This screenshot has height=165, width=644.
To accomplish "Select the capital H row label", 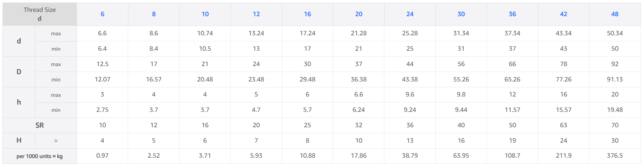I will click(x=19, y=140).
